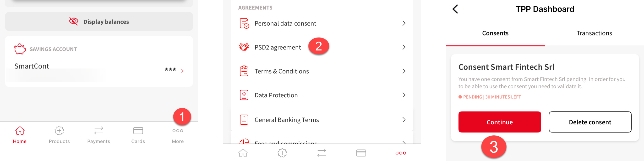Open the General Banking Terms chevron
644x161 pixels.
[404, 120]
